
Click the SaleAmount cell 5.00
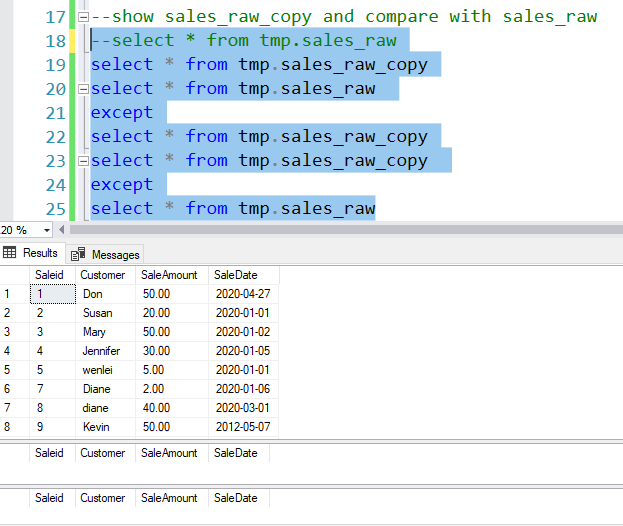click(172, 370)
